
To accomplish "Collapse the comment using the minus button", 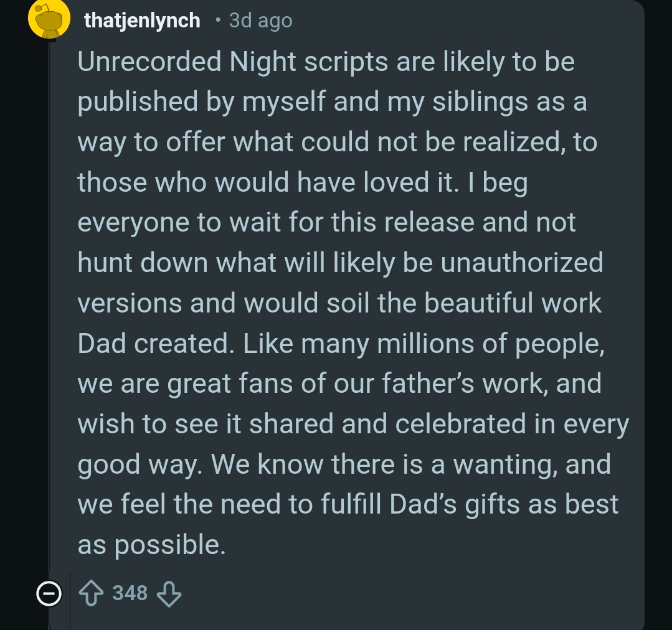I will click(x=49, y=594).
